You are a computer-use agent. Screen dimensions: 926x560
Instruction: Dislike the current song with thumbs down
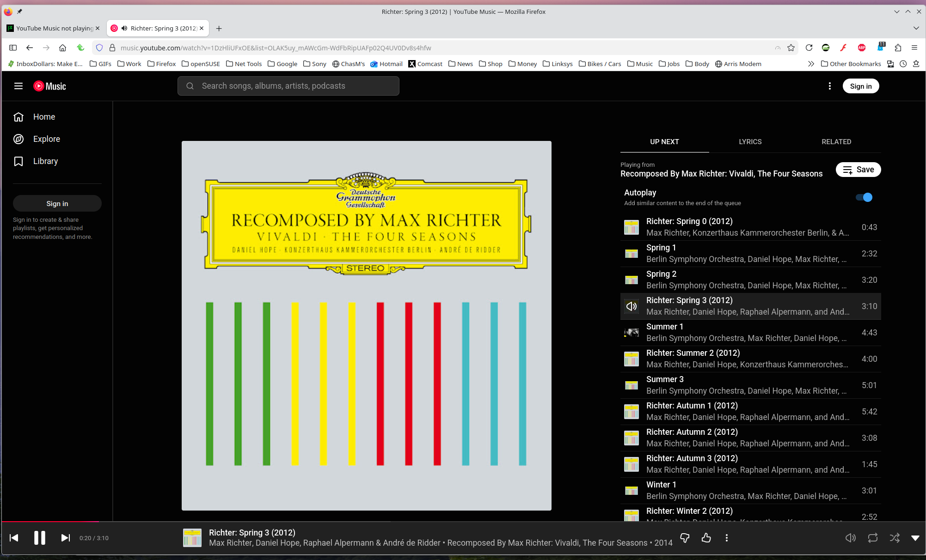coord(685,538)
